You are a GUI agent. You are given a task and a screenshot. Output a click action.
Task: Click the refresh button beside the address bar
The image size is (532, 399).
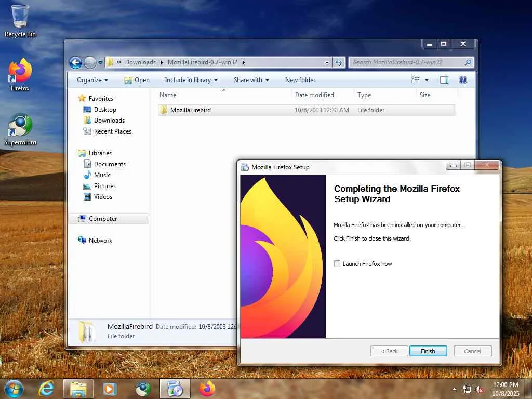click(x=339, y=62)
